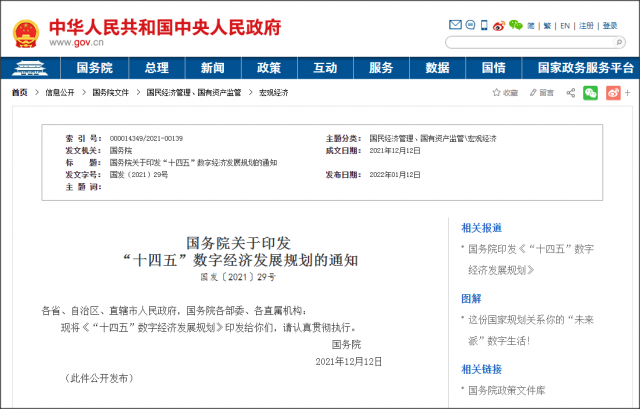This screenshot has height=409, width=640.
Task: Click the www.gov.cn URL text
Action: [76, 42]
